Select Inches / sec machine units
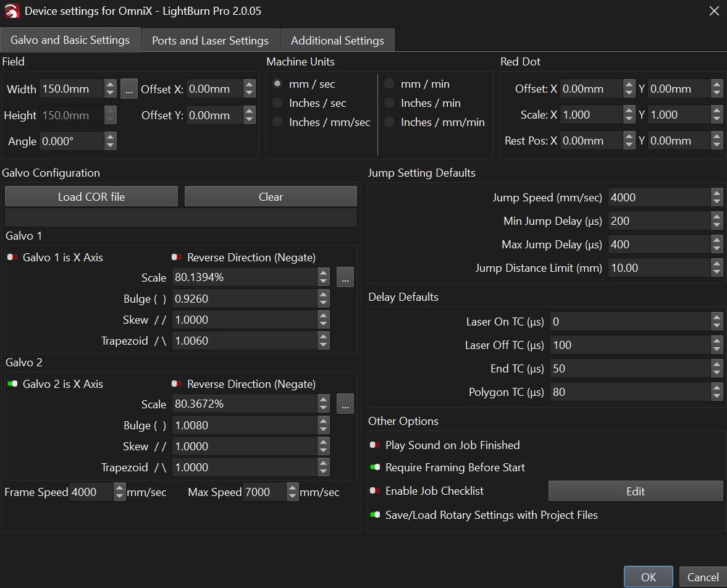Viewport: 727px width, 588px height. pos(278,103)
